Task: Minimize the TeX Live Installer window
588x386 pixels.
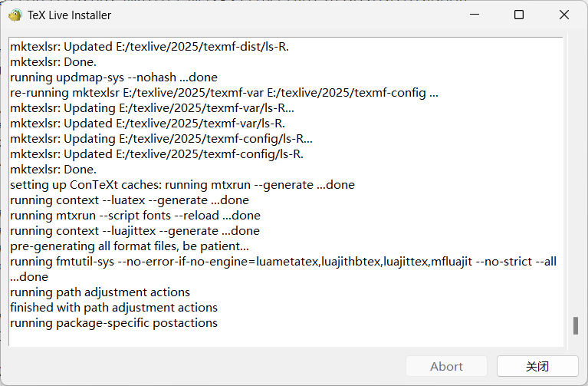Action: [x=475, y=15]
